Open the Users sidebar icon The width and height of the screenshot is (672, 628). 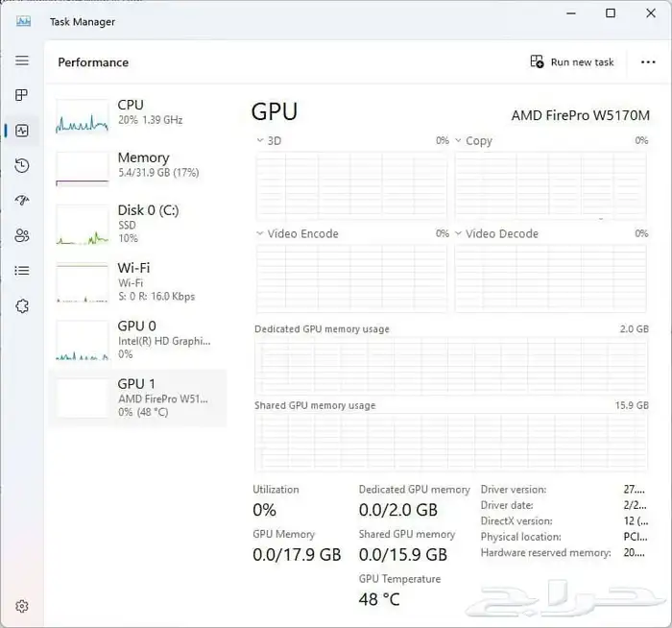(22, 235)
